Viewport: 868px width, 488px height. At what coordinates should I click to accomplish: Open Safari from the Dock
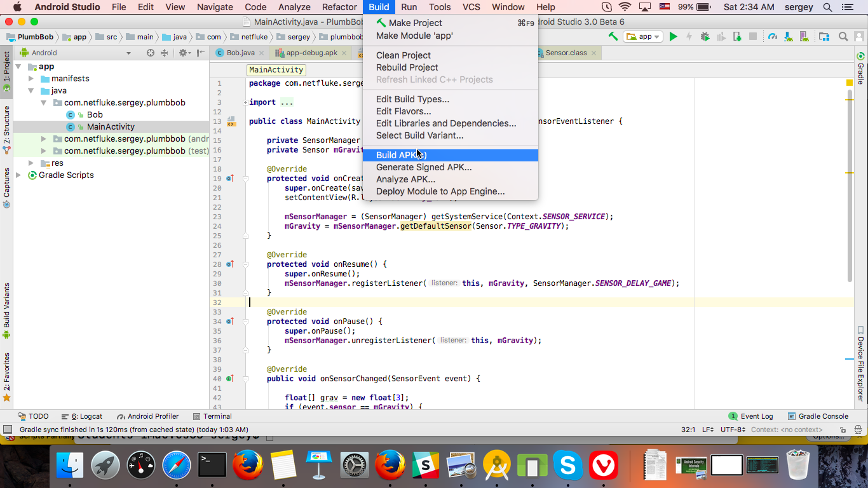177,465
